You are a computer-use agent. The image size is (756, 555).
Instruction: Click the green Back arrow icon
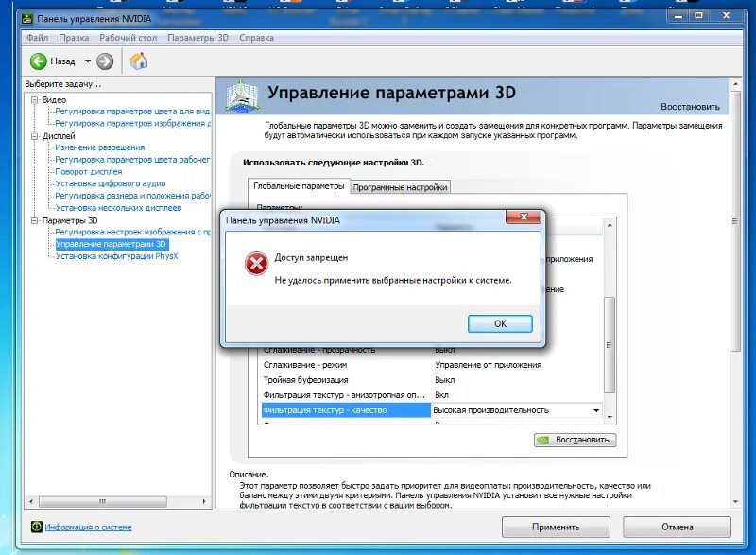tap(38, 61)
